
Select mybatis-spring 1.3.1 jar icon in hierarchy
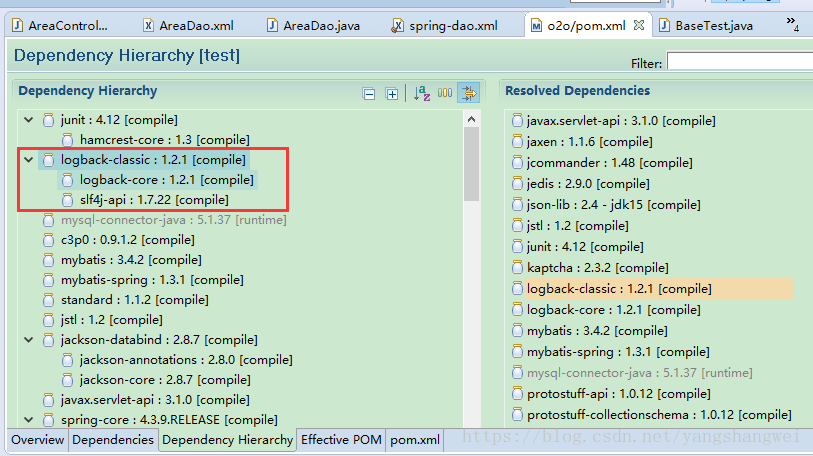click(x=49, y=280)
